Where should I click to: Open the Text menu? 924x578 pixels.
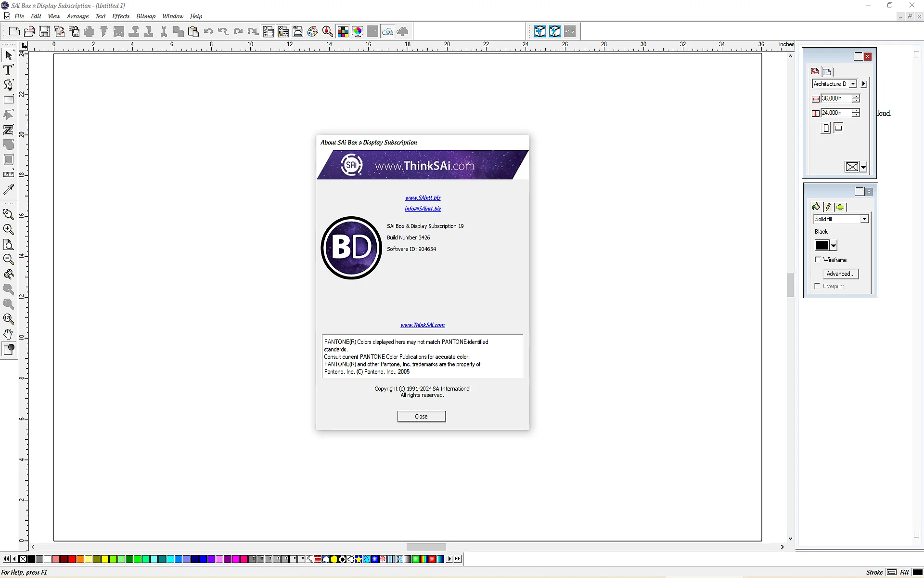pos(100,16)
